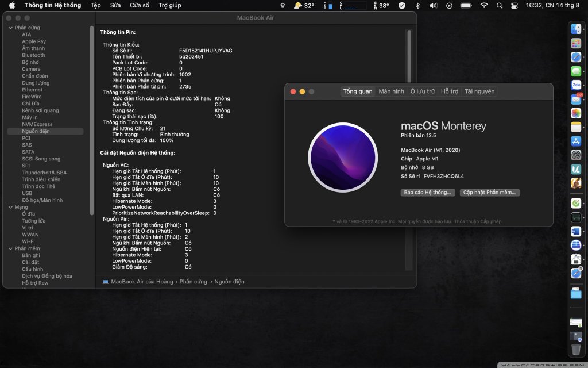Click the Now Playing icon in menu bar
588x368 pixels.
[x=449, y=5]
